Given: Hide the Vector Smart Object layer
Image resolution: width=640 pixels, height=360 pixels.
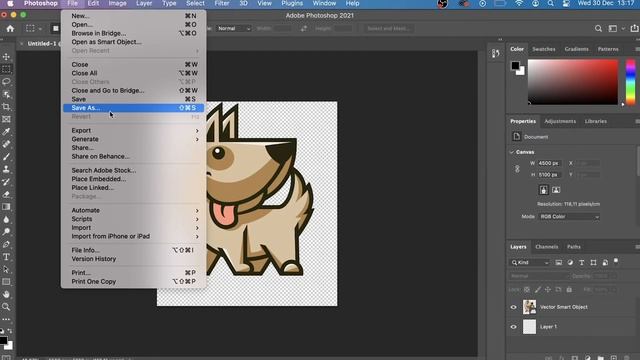Looking at the screenshot, I should click(513, 307).
